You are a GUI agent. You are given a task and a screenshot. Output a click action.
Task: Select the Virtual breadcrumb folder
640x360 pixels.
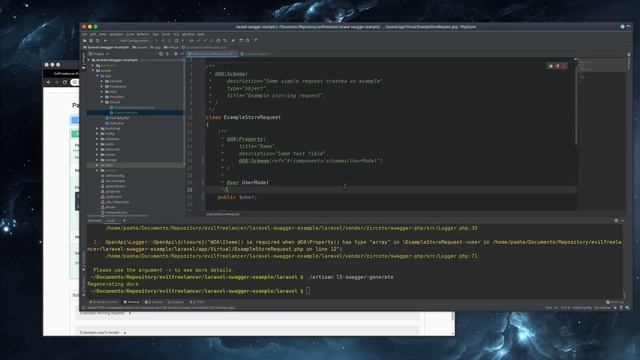(171, 47)
